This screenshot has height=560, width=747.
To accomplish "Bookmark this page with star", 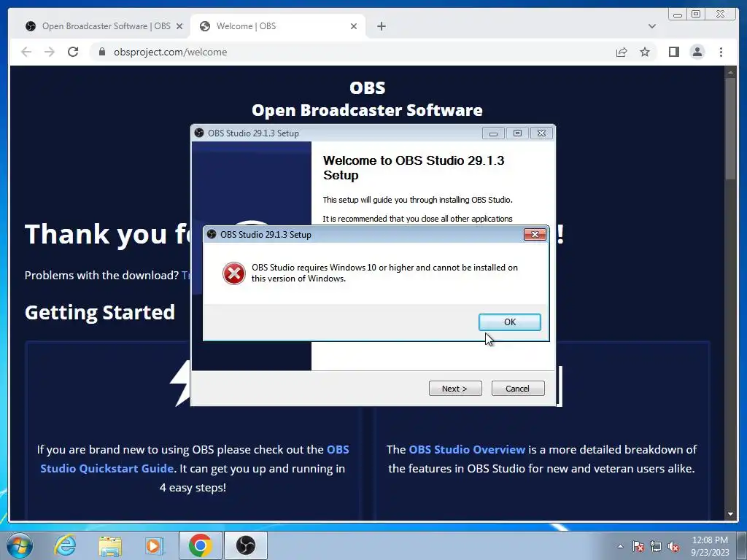I will (x=645, y=52).
